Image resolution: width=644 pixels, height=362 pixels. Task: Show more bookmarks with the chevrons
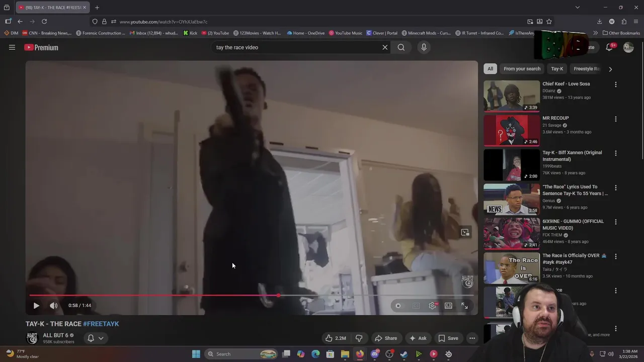pos(595,33)
